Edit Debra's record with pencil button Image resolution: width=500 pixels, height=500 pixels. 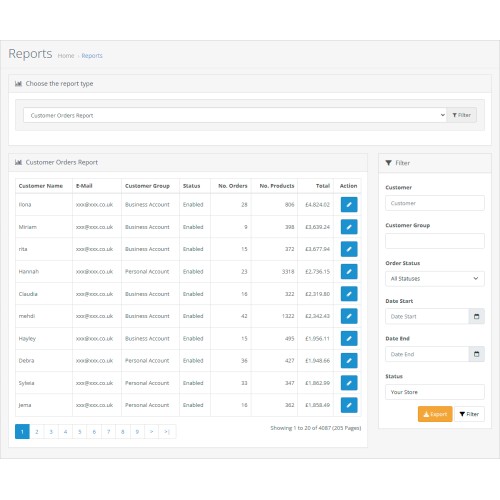(x=349, y=360)
